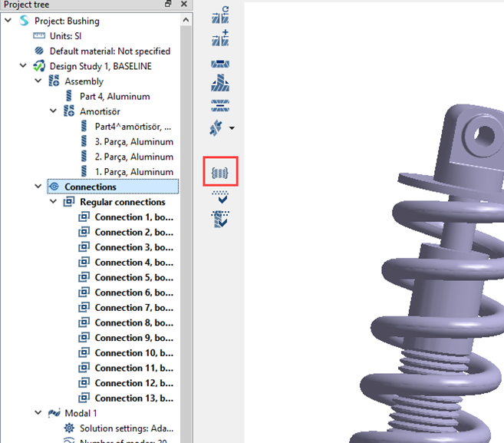Click the Connections node icon in tree

click(x=54, y=187)
